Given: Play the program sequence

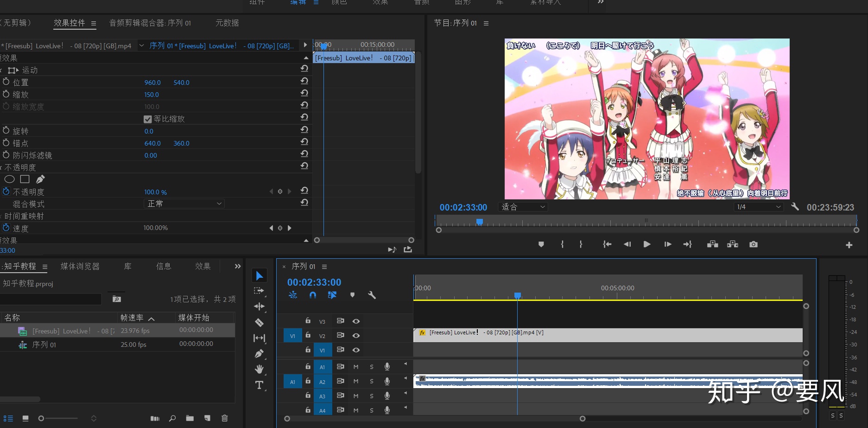Looking at the screenshot, I should pyautogui.click(x=647, y=244).
